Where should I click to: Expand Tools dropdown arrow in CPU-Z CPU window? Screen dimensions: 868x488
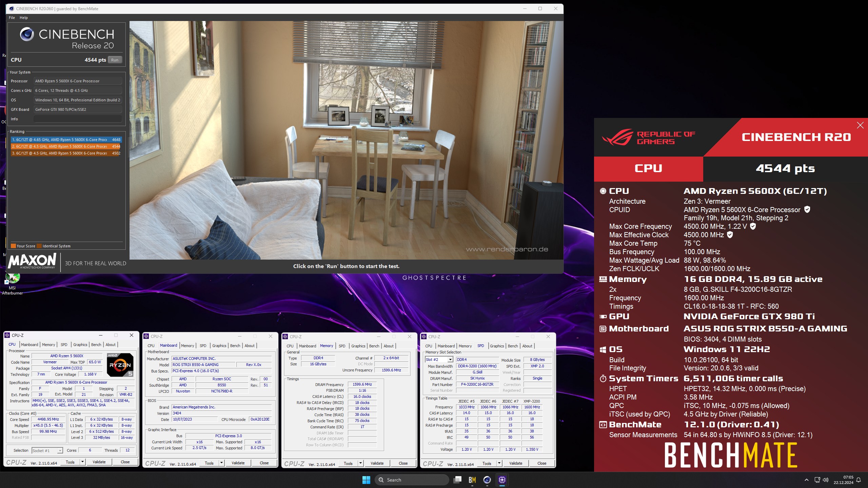point(82,462)
